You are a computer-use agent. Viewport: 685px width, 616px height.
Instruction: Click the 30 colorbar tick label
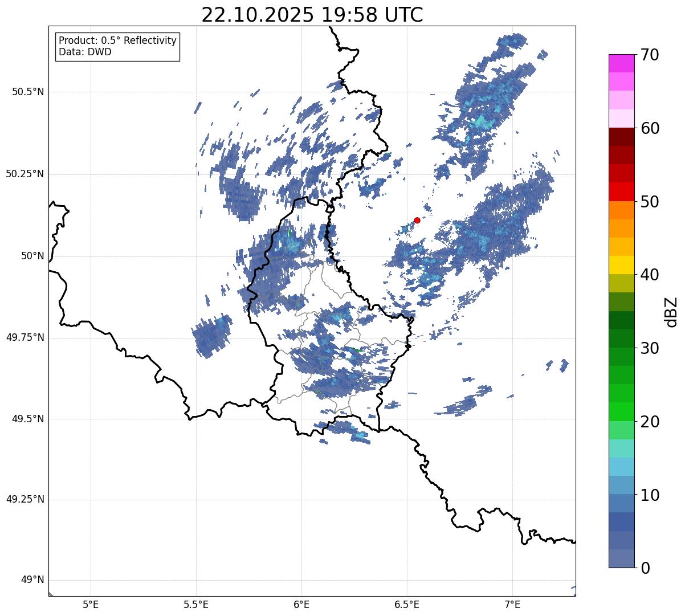click(650, 348)
